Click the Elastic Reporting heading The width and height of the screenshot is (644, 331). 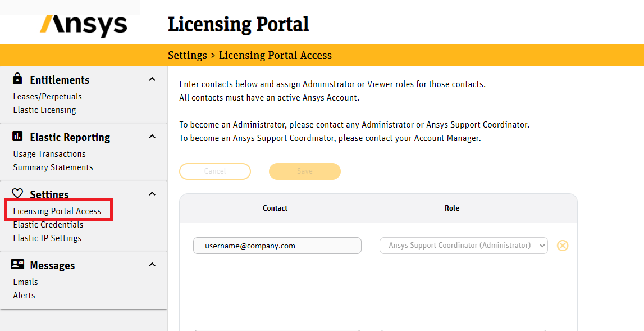[70, 137]
